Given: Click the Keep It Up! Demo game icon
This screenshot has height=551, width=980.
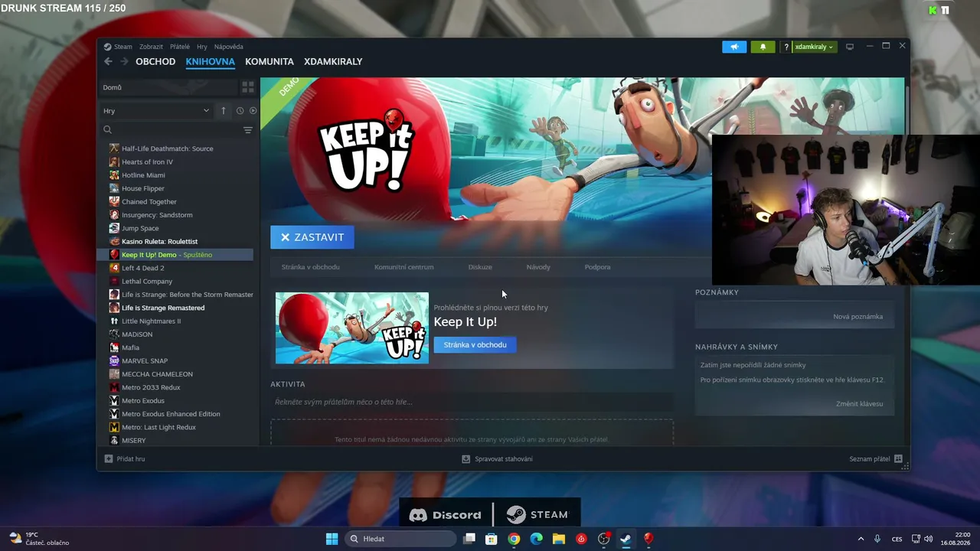Looking at the screenshot, I should point(114,255).
